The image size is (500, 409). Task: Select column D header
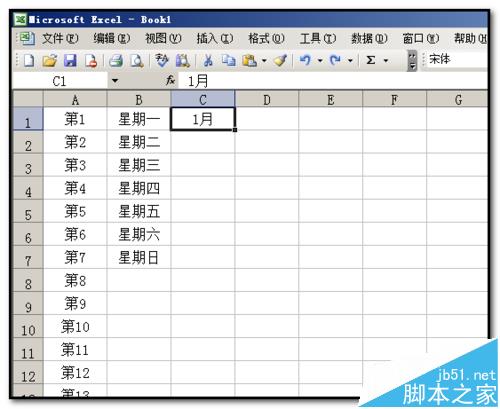click(267, 100)
